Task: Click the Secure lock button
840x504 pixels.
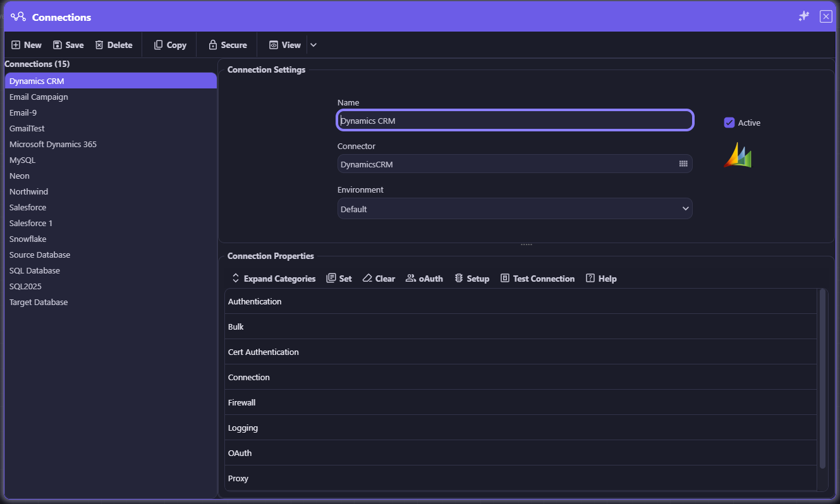Action: [x=228, y=45]
